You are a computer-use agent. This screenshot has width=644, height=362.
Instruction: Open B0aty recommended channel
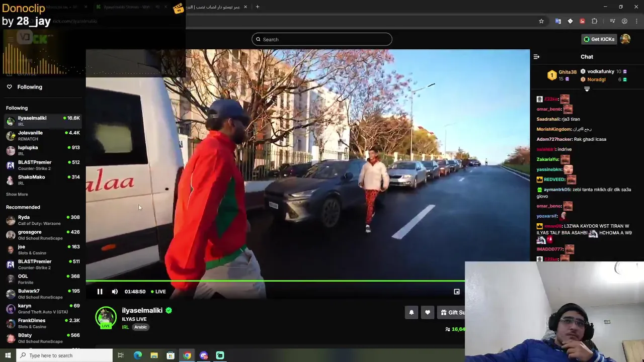(43, 338)
